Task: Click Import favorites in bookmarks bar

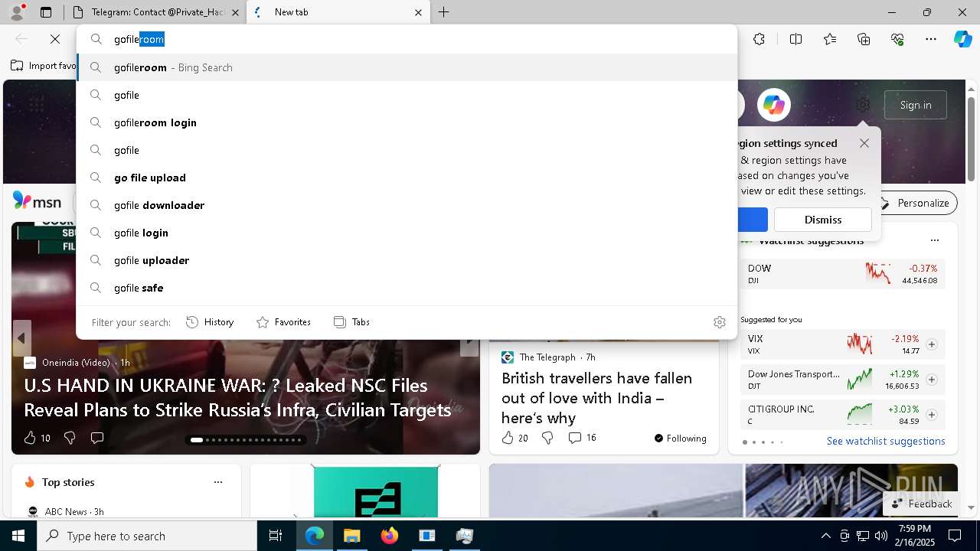Action: (44, 66)
